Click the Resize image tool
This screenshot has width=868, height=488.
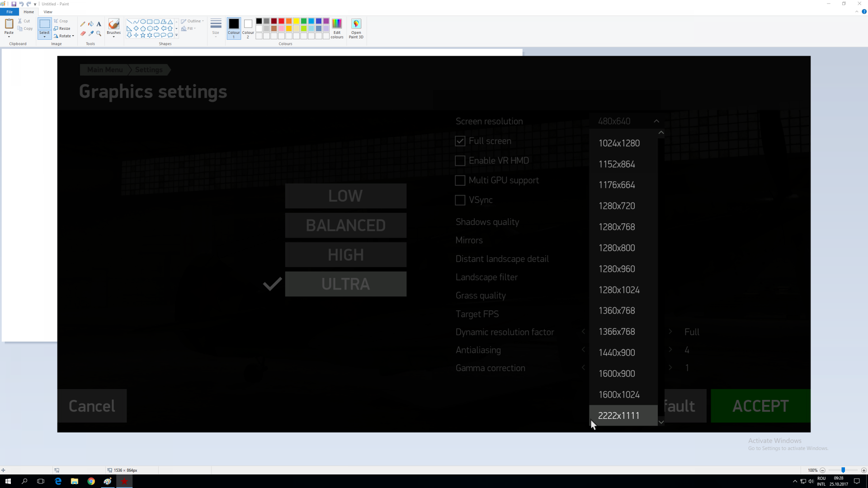point(62,28)
